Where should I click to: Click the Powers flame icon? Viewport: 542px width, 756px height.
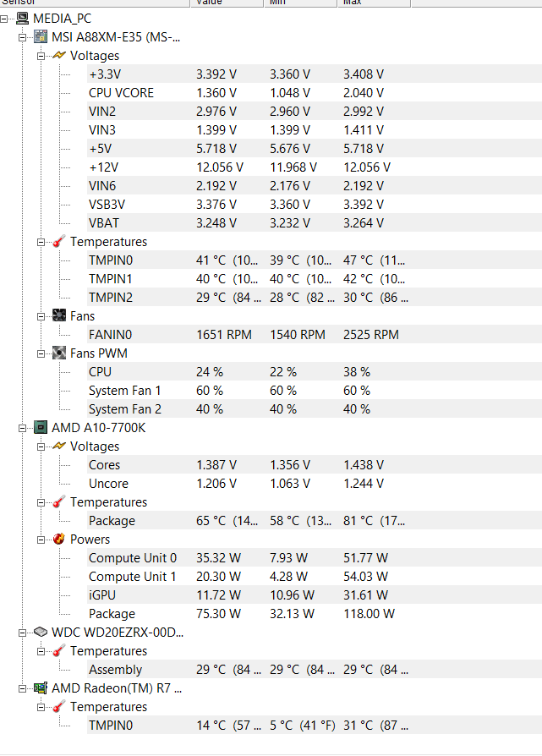click(x=58, y=540)
